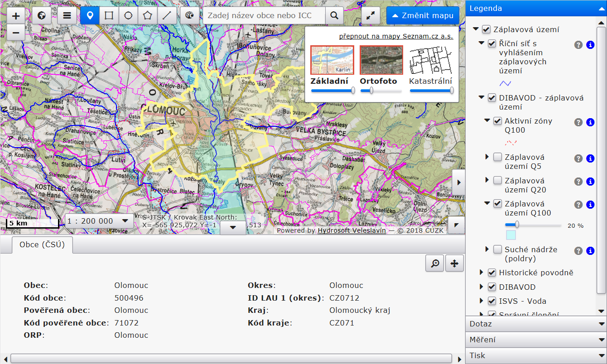Zoom in the map with plus button
This screenshot has width=607, height=364.
[16, 16]
